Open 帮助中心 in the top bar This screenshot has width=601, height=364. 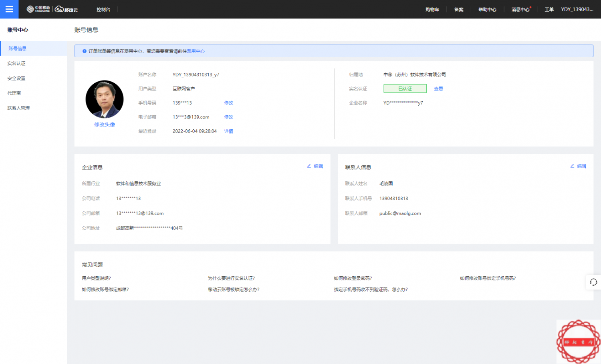tap(487, 10)
